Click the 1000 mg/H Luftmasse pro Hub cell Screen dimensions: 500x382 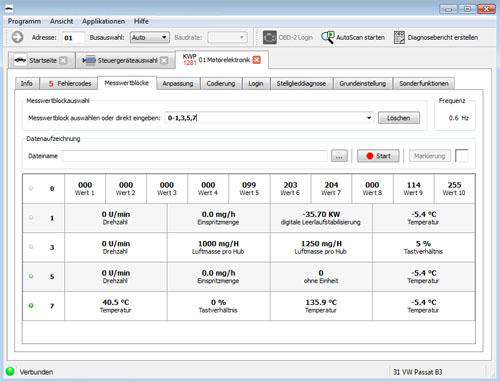(x=218, y=247)
